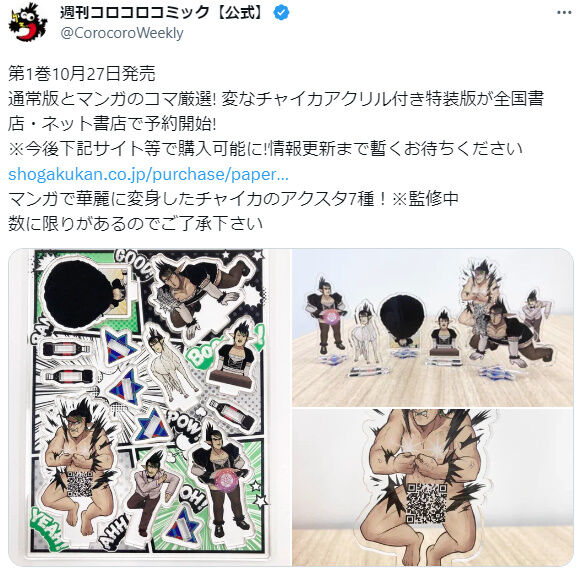The height and width of the screenshot is (574, 584).
Task: Click the black censored figure in the top-right photo
Action: 402,317
